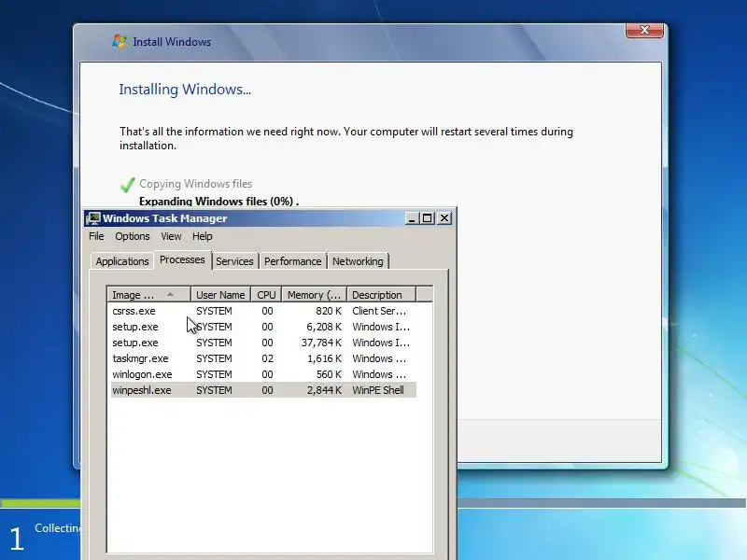The width and height of the screenshot is (747, 560).
Task: Click the Copying Windows files step text
Action: point(196,184)
